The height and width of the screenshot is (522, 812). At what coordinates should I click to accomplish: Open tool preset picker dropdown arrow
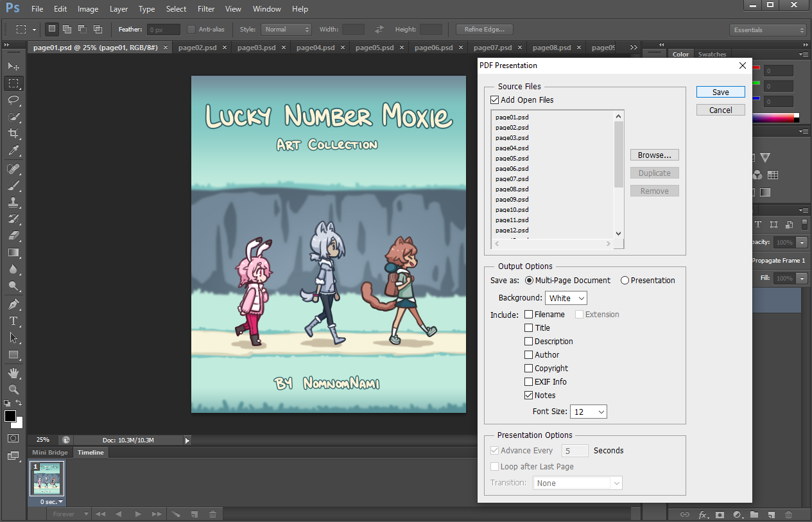[34, 30]
